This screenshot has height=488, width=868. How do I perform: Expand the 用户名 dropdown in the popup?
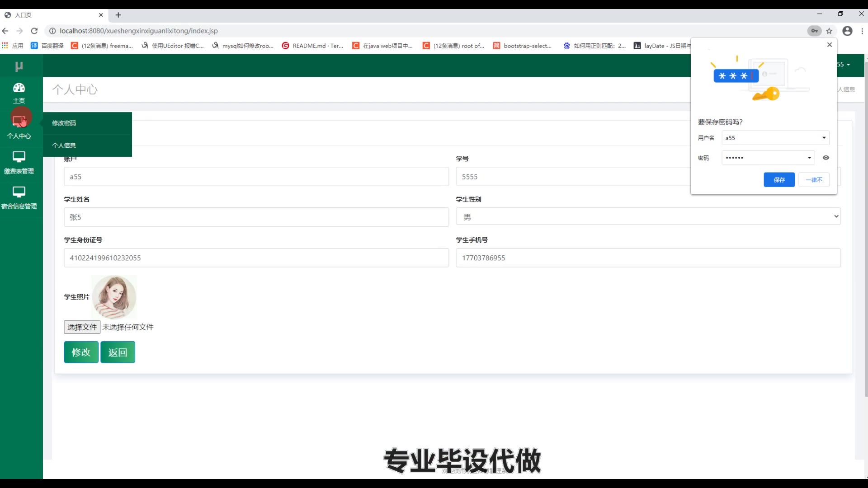click(824, 138)
